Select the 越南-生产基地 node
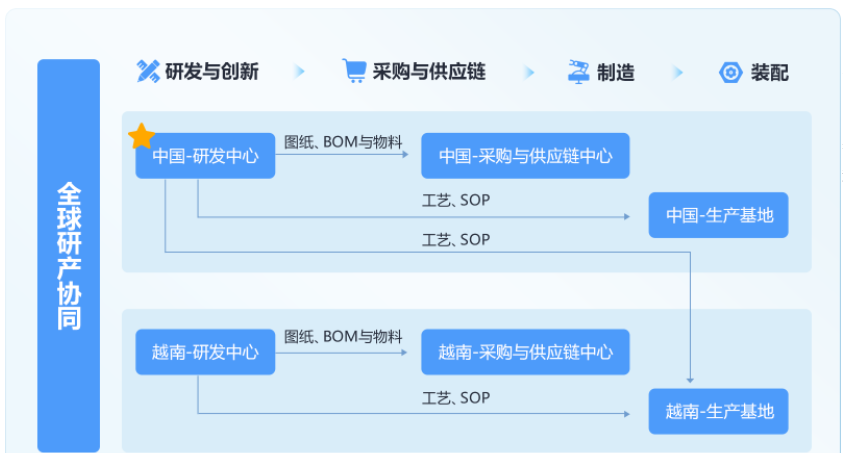This screenshot has height=461, width=844. coord(719,411)
